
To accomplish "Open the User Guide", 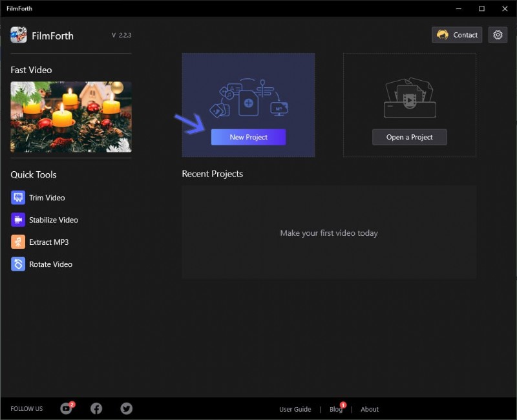I will click(x=295, y=409).
